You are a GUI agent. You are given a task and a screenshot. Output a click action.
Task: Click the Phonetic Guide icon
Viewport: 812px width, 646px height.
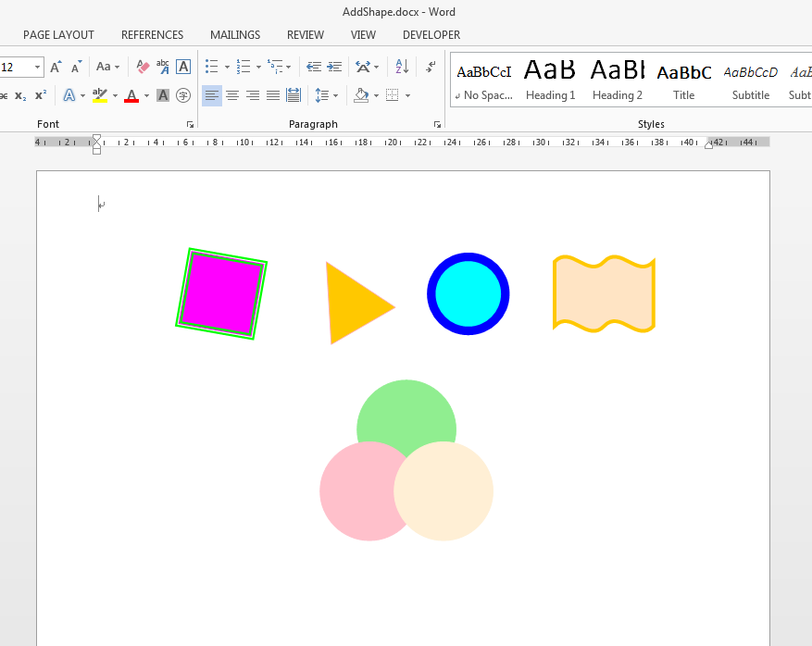click(x=163, y=67)
